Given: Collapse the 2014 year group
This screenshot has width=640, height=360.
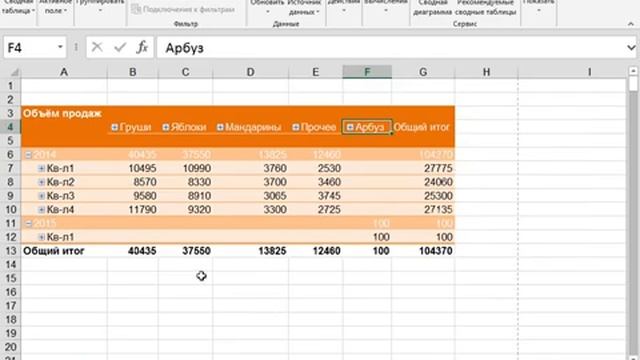Looking at the screenshot, I should [x=29, y=155].
